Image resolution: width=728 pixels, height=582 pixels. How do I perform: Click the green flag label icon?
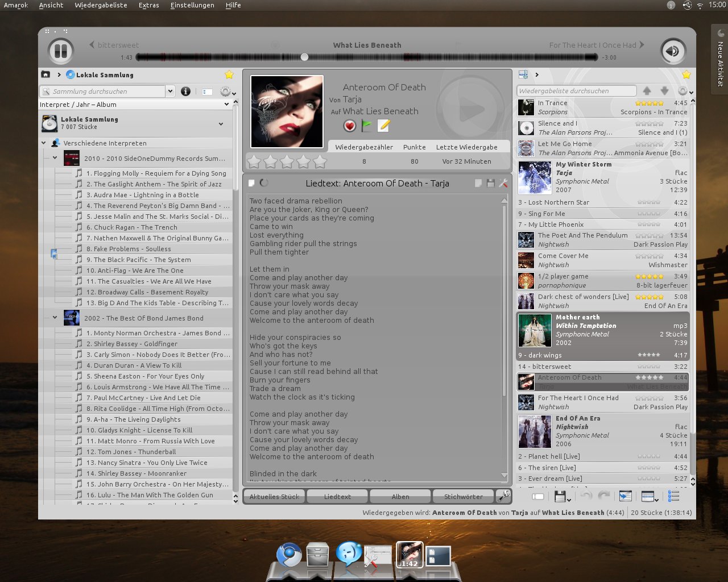367,126
